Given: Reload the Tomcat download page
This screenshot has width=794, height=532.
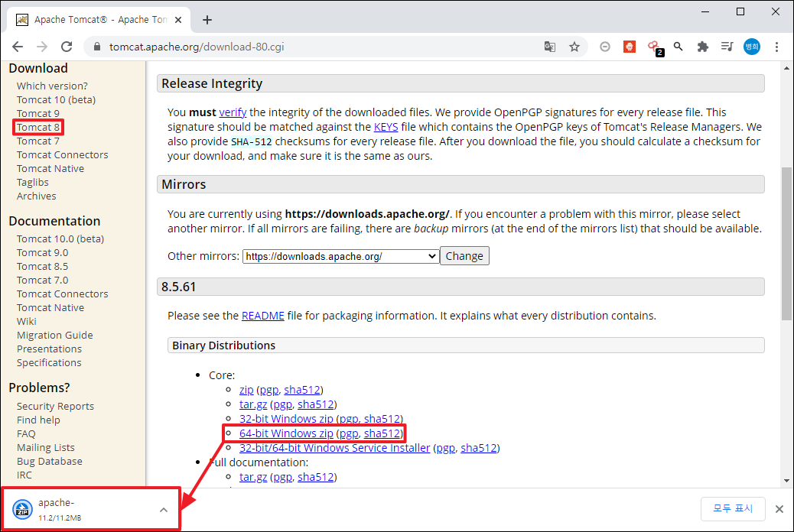Looking at the screenshot, I should pyautogui.click(x=67, y=47).
